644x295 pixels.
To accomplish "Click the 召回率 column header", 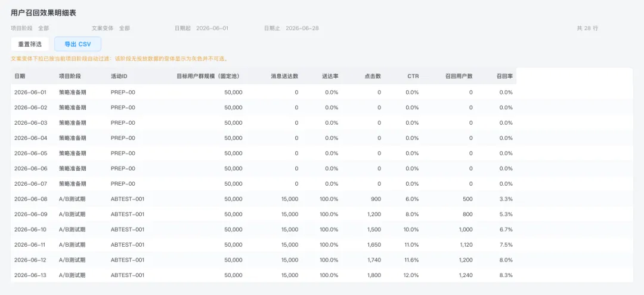I will coord(505,76).
